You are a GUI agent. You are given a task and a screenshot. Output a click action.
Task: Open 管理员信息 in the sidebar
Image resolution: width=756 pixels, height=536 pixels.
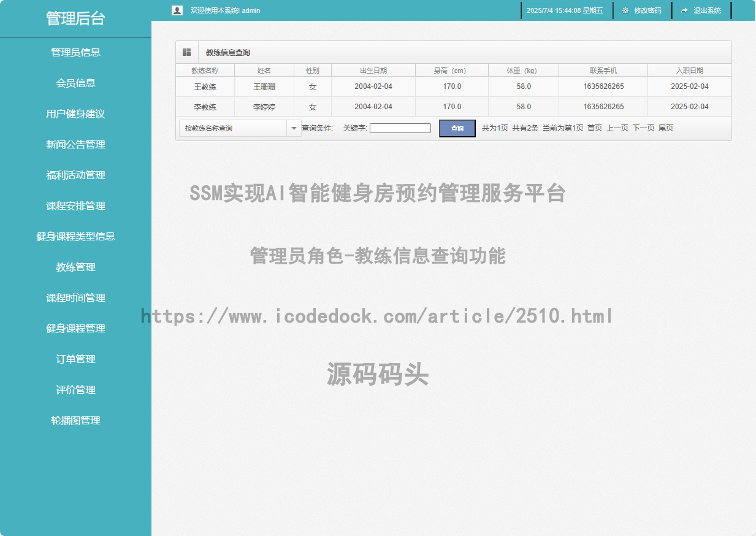pyautogui.click(x=75, y=52)
